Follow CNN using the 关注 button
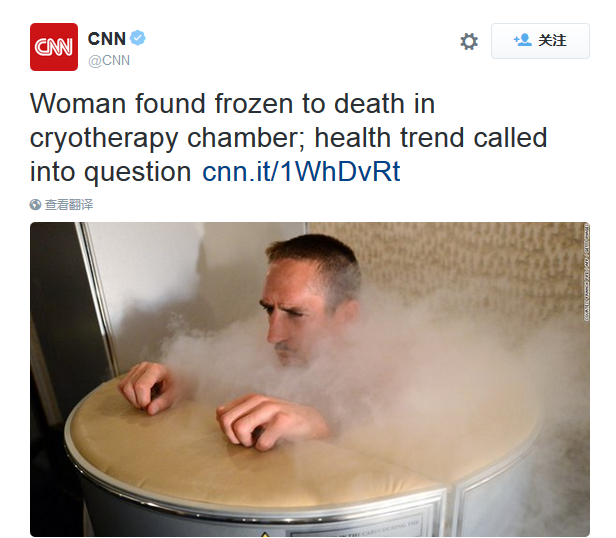The image size is (616, 538). point(540,41)
